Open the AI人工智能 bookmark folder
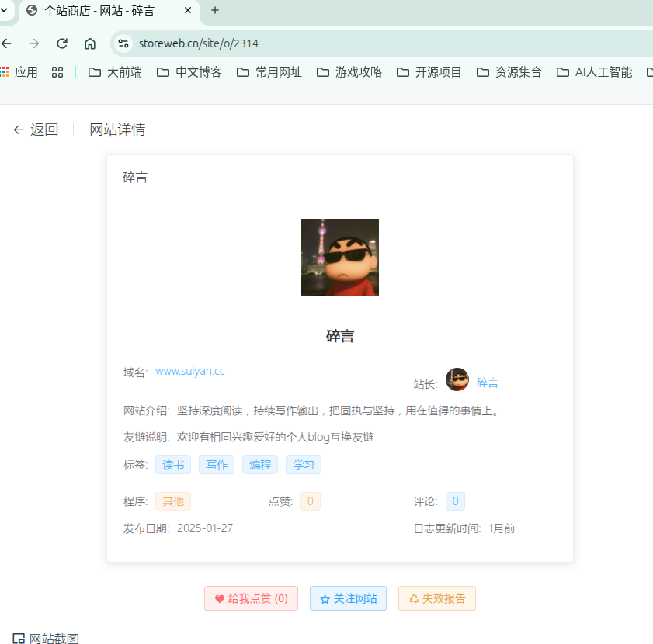 tap(594, 72)
